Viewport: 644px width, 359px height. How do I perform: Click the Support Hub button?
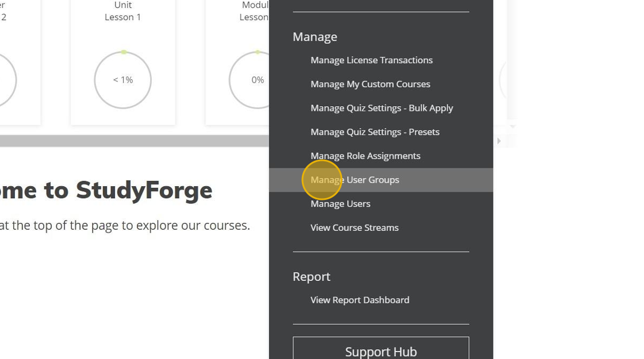point(381,350)
